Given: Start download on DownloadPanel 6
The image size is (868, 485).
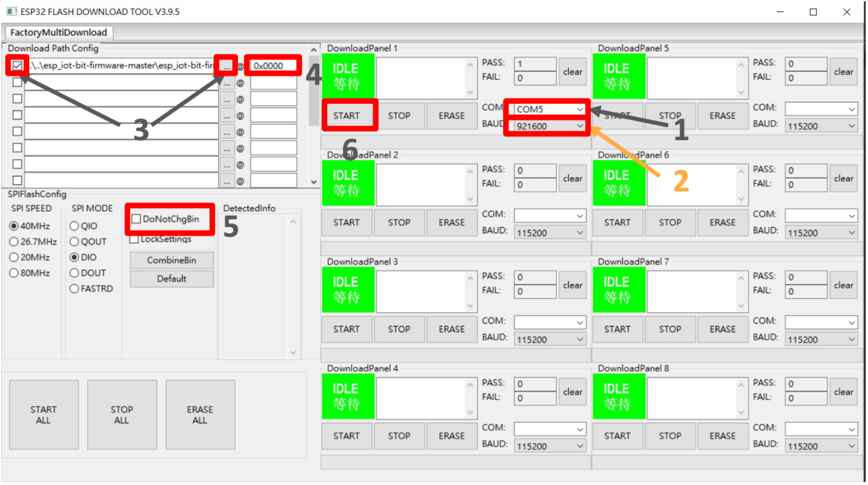Looking at the screenshot, I should pos(617,222).
